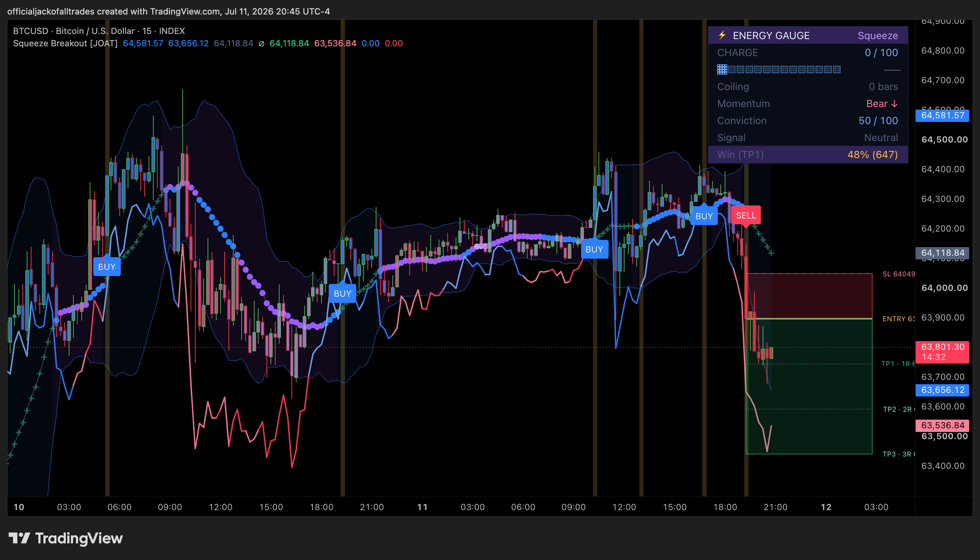Click the TP1 · 1R target label
This screenshot has height=560, width=980.
coord(898,364)
